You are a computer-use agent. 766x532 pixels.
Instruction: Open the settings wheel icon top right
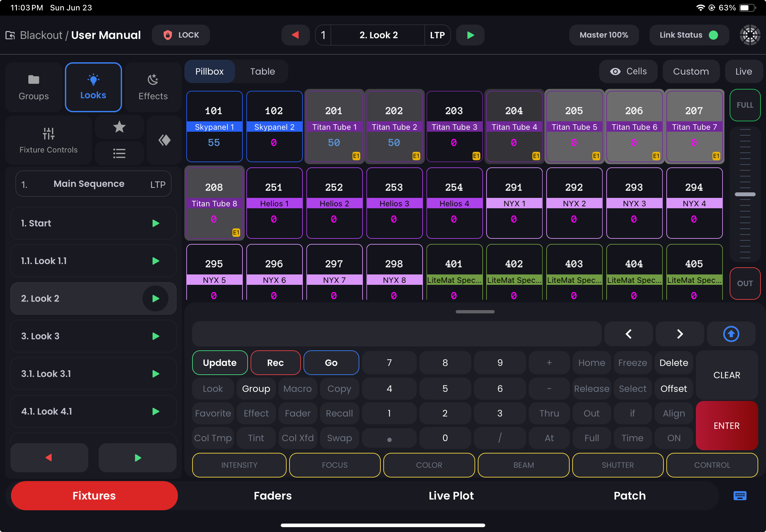(x=750, y=35)
